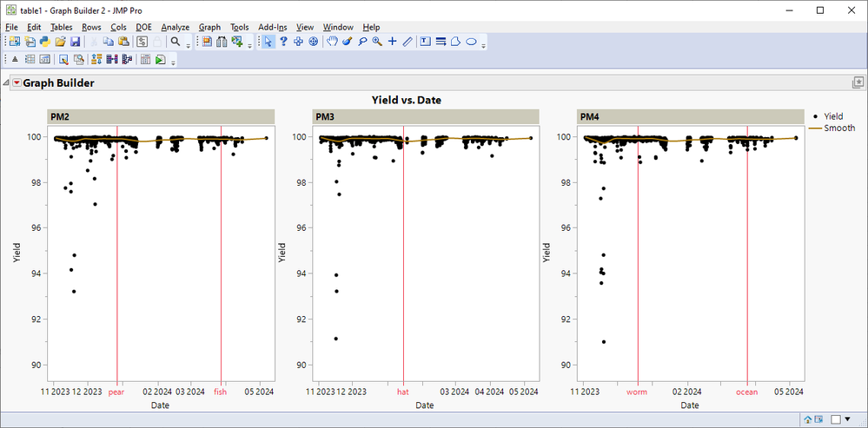The height and width of the screenshot is (428, 868).
Task: Go to JMP Home Window icon
Action: click(x=808, y=419)
